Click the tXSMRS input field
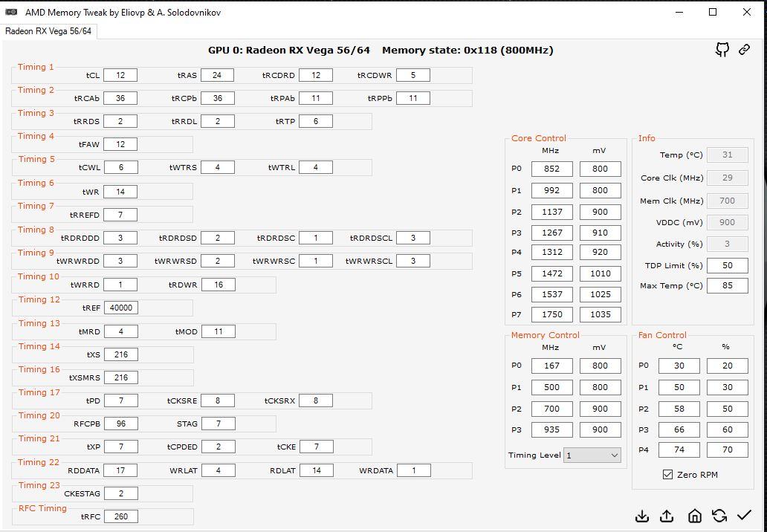 [121, 377]
